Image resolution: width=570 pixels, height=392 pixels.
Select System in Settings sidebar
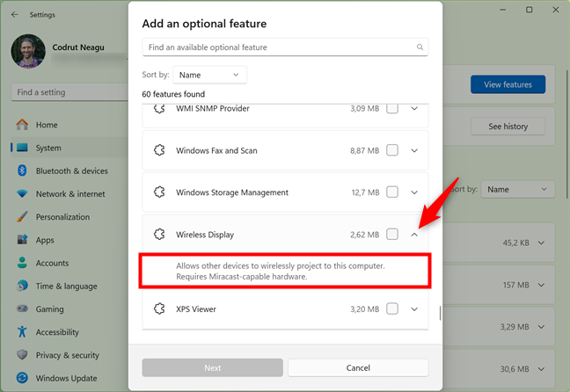[x=69, y=148]
